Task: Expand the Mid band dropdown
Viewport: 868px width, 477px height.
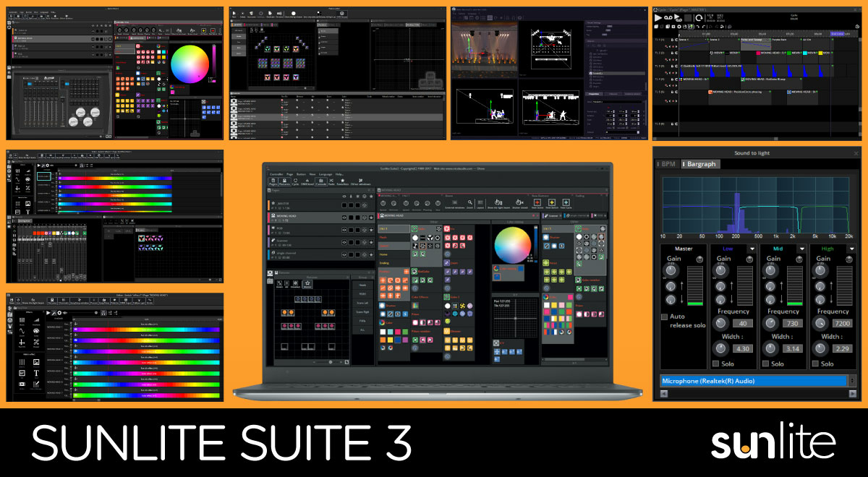Action: [x=801, y=249]
